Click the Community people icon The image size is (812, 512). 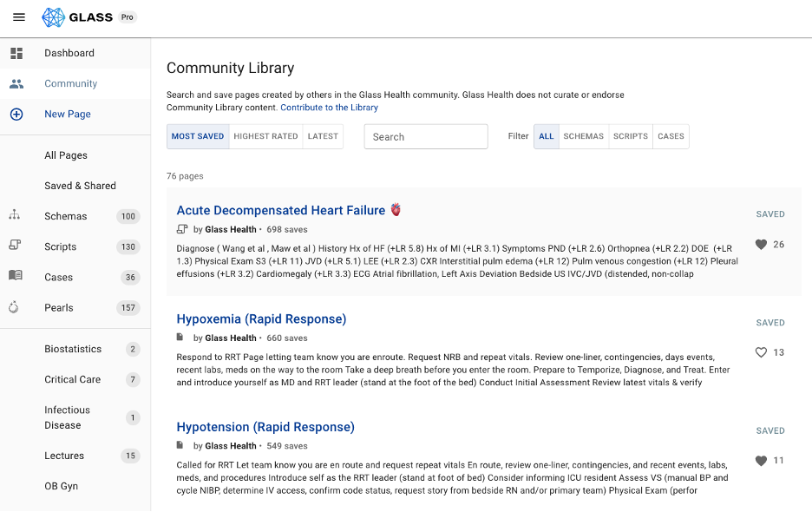(x=16, y=84)
